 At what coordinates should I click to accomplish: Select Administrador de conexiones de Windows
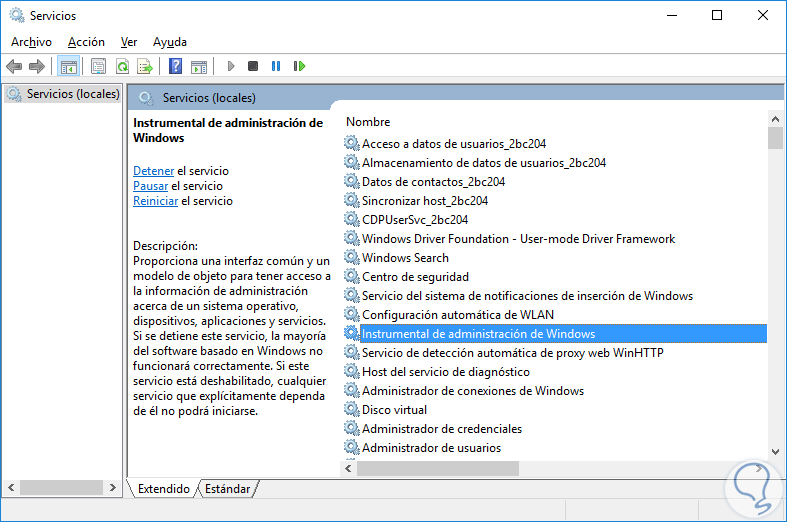point(473,390)
